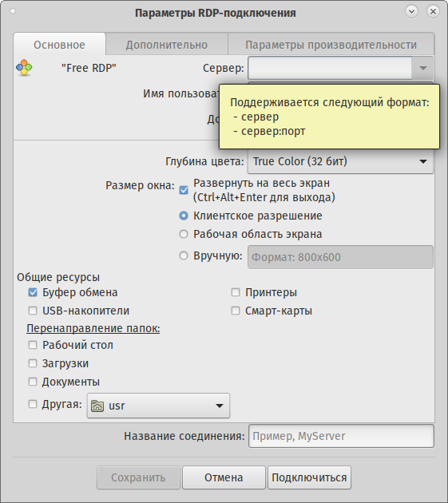Image resolution: width=448 pixels, height=503 pixels.
Task: Close the RDP connection settings window
Action: [433, 11]
